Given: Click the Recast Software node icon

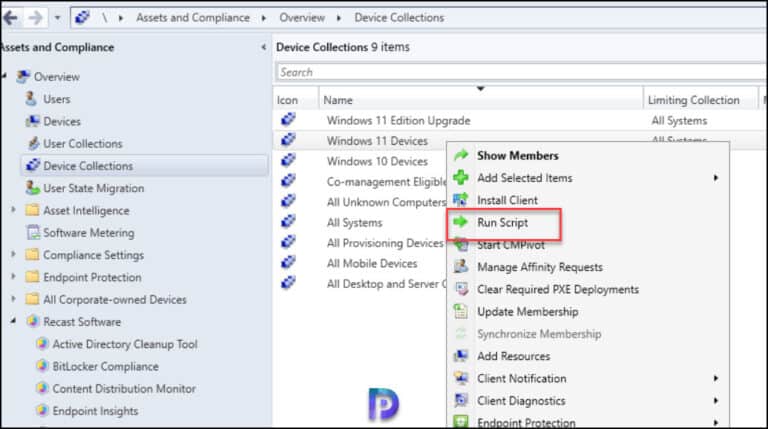Looking at the screenshot, I should (x=33, y=321).
